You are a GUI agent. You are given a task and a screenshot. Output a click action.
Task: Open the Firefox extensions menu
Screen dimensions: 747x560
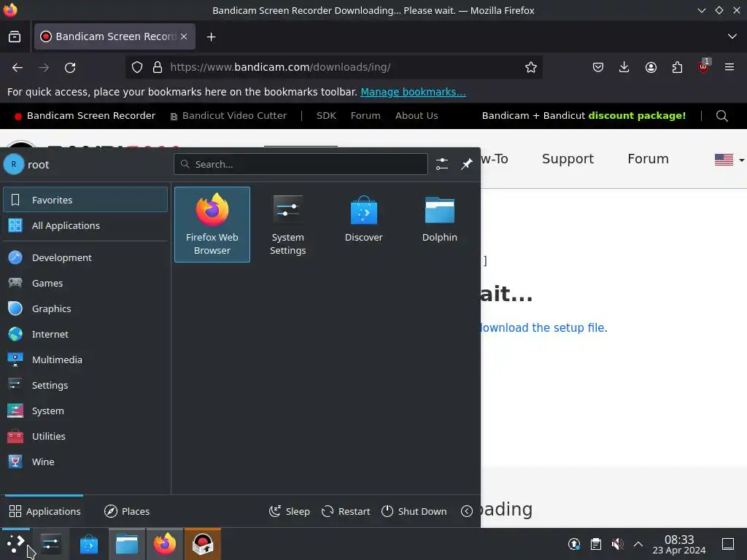(677, 67)
